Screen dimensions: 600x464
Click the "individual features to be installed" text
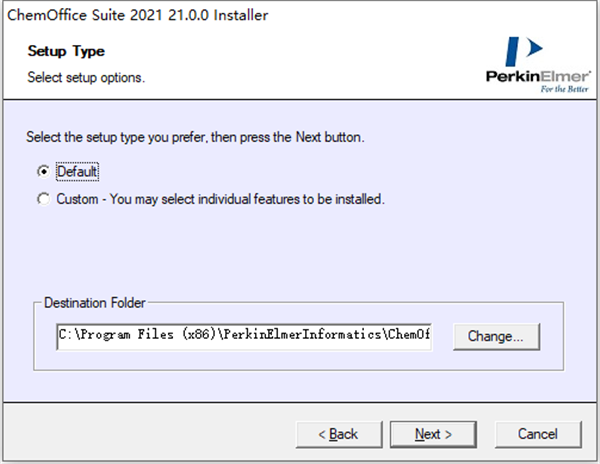(296, 199)
